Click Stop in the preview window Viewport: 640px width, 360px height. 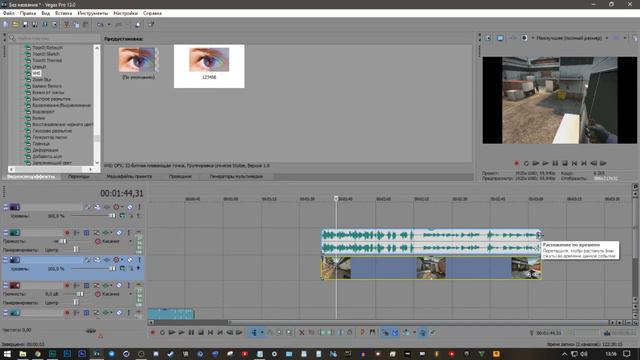pos(565,163)
